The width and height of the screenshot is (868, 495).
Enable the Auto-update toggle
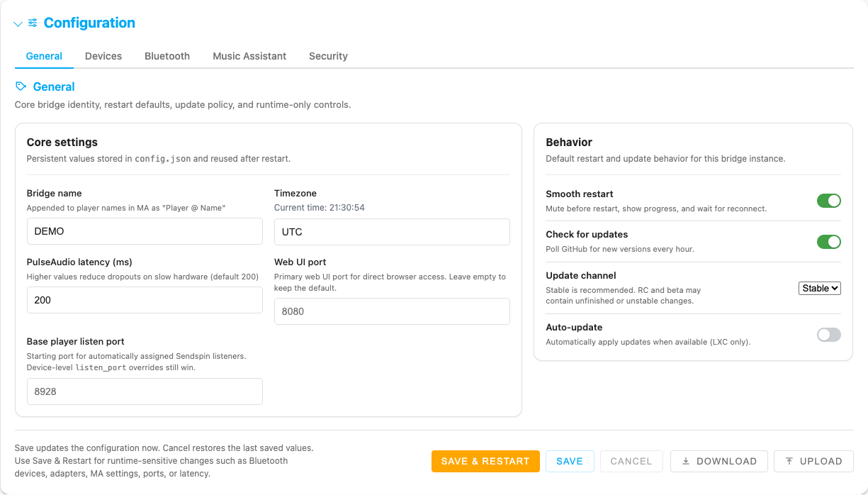828,334
